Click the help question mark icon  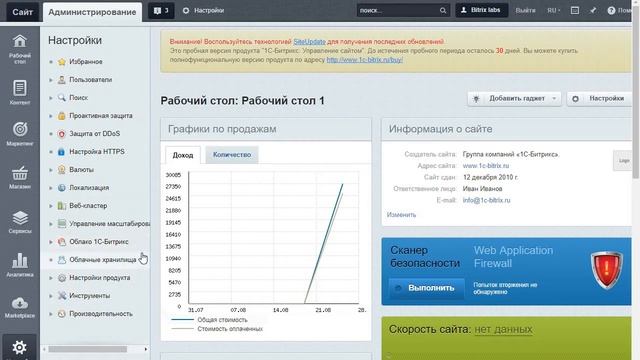[x=611, y=11]
